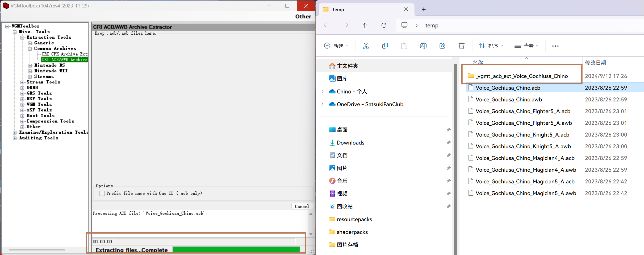
Task: Click the Cut scissors icon in Explorer toolbar
Action: click(366, 46)
